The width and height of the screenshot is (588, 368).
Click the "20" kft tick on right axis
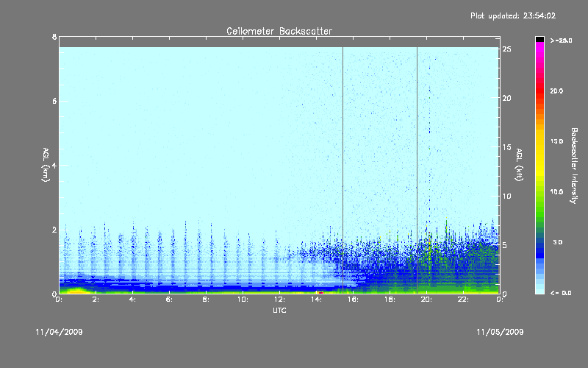coord(506,98)
